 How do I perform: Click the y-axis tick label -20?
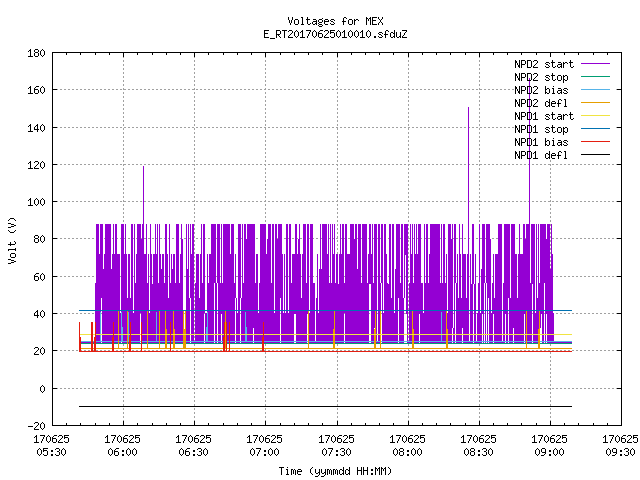36,426
